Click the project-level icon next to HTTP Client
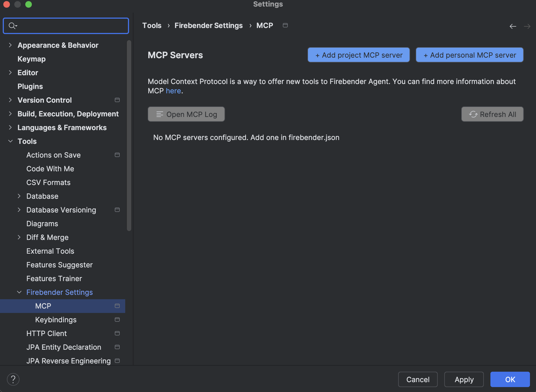This screenshot has height=392, width=536. click(x=117, y=333)
